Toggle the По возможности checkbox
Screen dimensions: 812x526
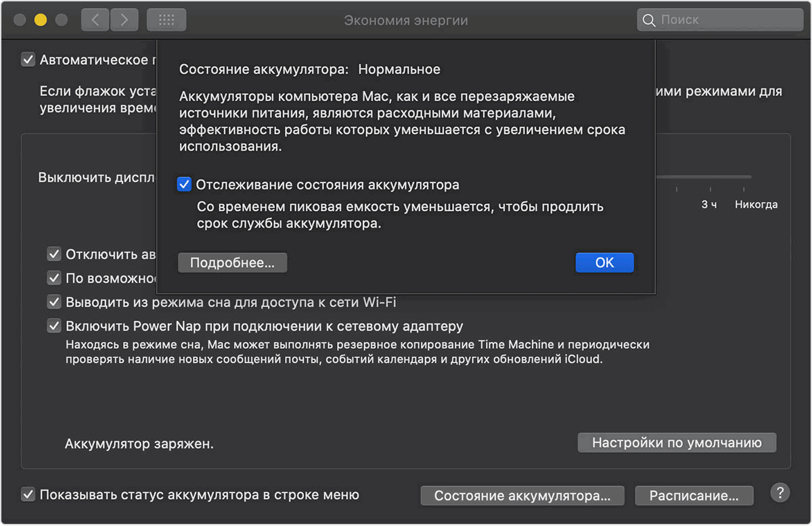(54, 278)
